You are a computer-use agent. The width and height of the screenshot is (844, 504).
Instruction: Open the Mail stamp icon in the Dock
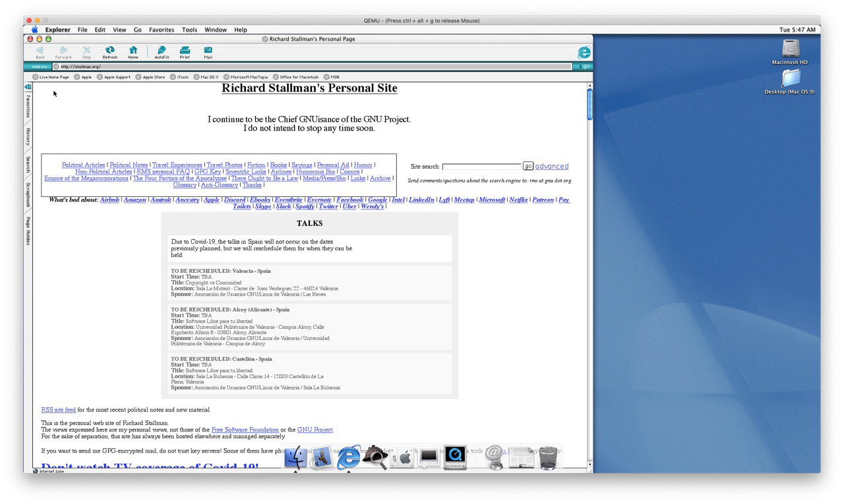point(321,458)
